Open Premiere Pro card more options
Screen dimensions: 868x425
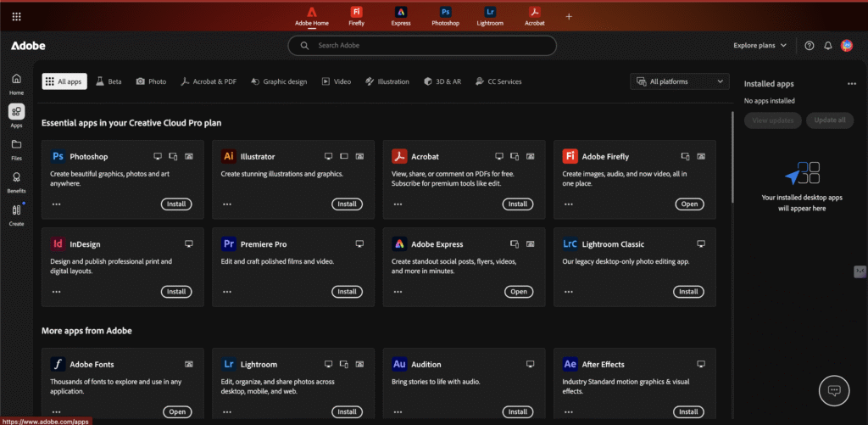227,292
